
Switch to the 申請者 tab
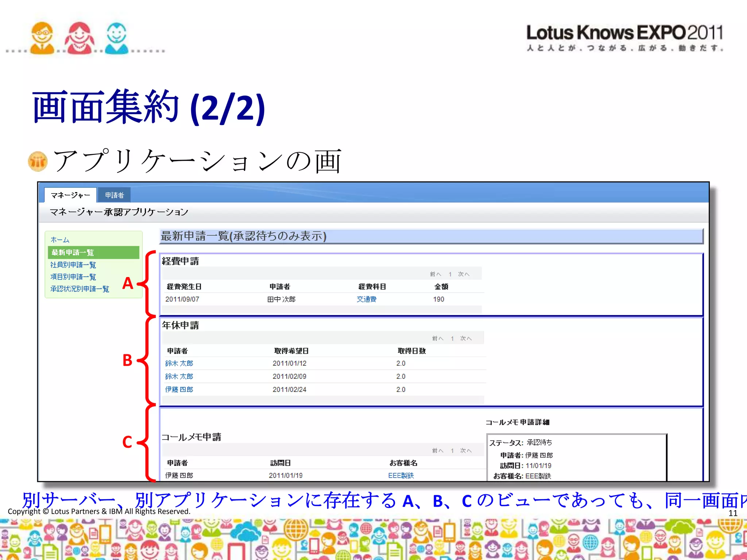point(114,195)
